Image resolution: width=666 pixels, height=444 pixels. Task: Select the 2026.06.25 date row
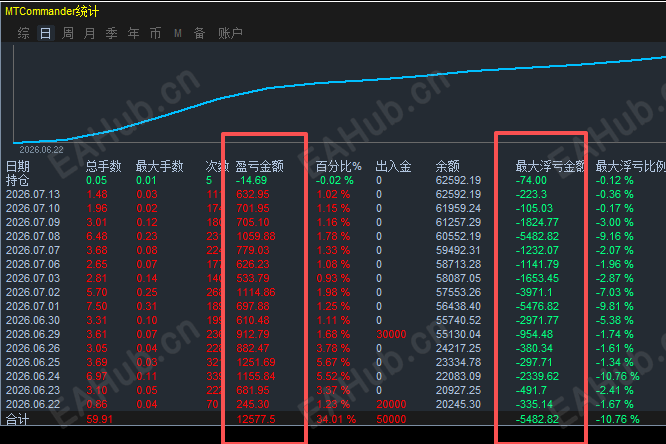[333, 362]
